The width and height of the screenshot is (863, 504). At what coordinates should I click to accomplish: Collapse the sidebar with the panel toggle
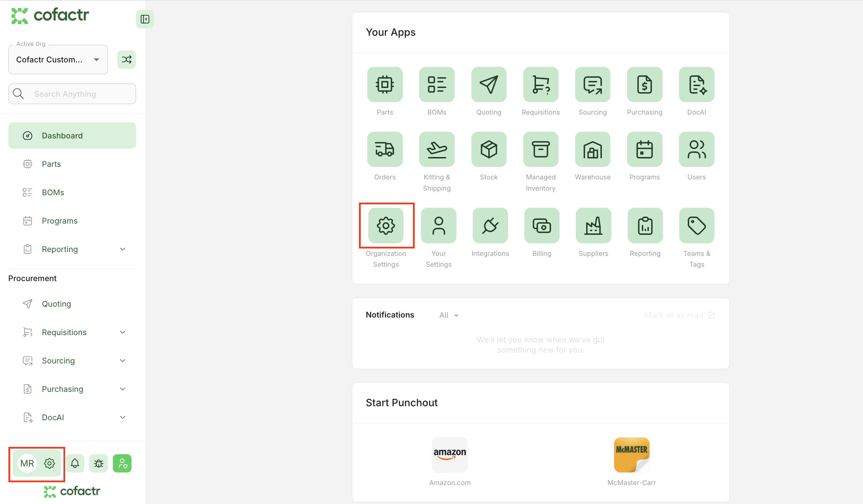pyautogui.click(x=145, y=19)
